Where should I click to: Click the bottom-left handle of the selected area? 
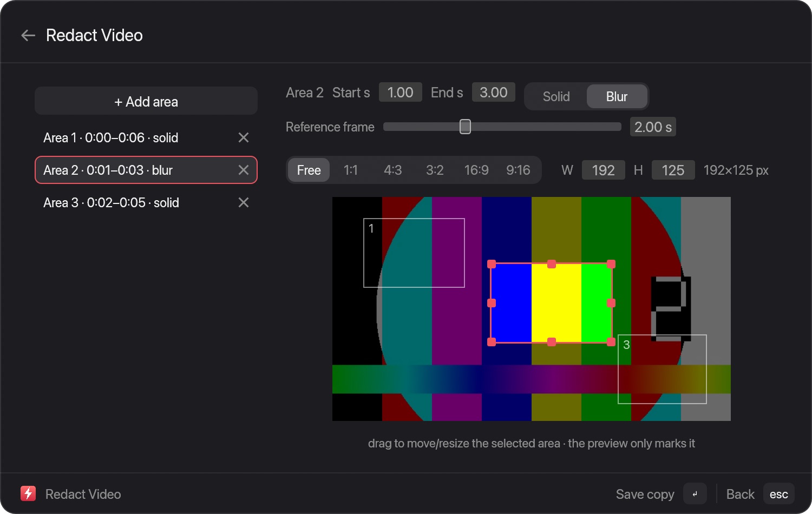(492, 342)
